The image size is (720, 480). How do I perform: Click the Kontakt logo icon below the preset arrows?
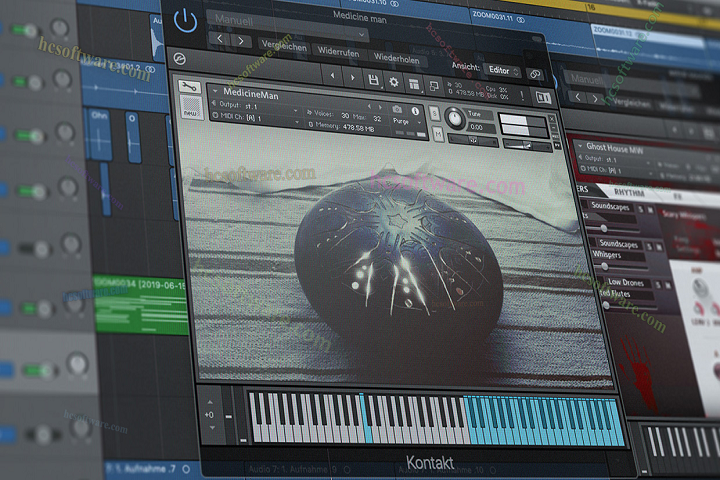(x=180, y=59)
